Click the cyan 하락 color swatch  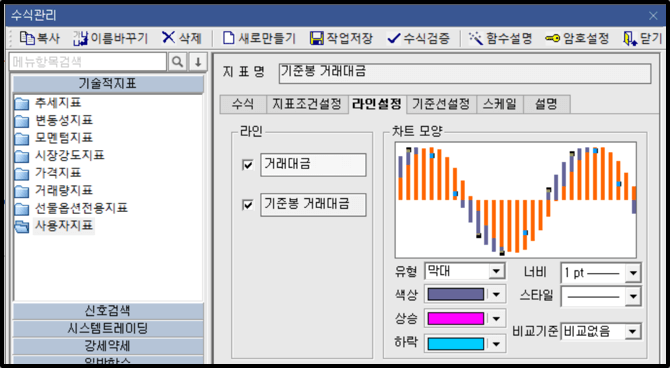[x=456, y=344]
